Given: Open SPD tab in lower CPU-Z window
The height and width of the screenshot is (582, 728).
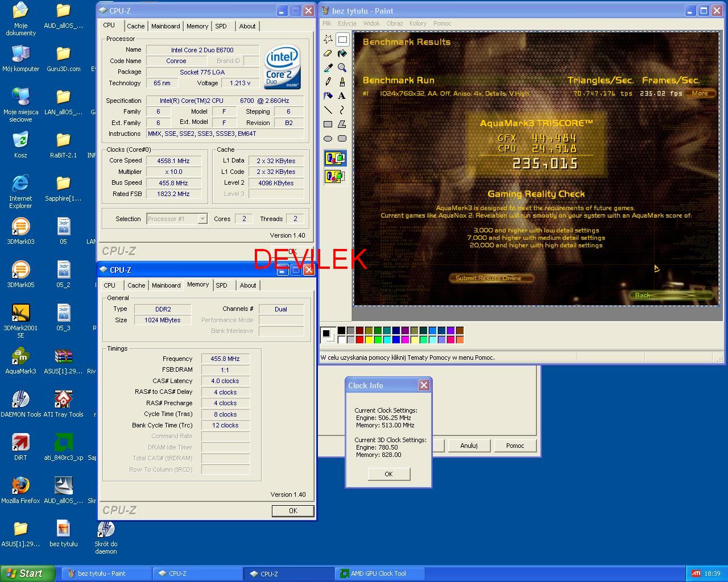Looking at the screenshot, I should click(x=221, y=285).
